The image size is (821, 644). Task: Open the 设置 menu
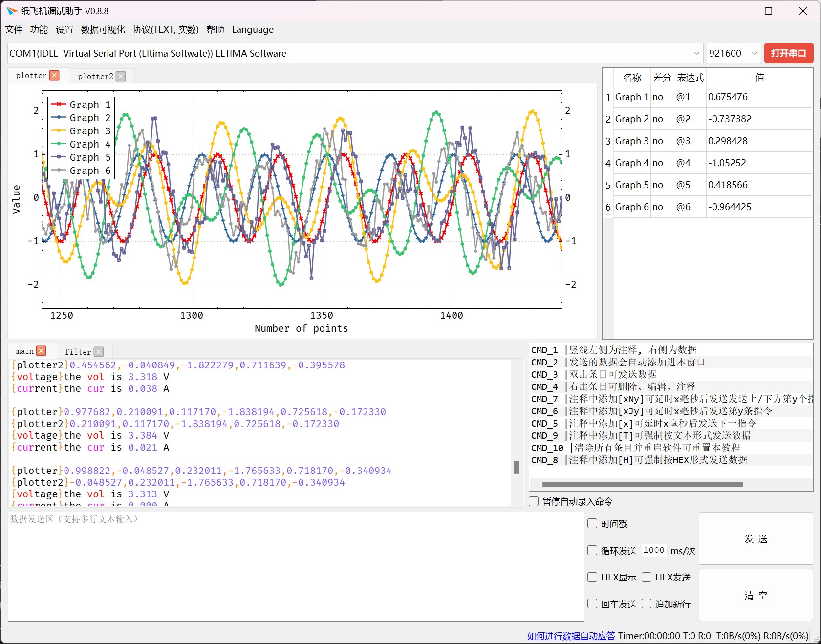coord(65,30)
